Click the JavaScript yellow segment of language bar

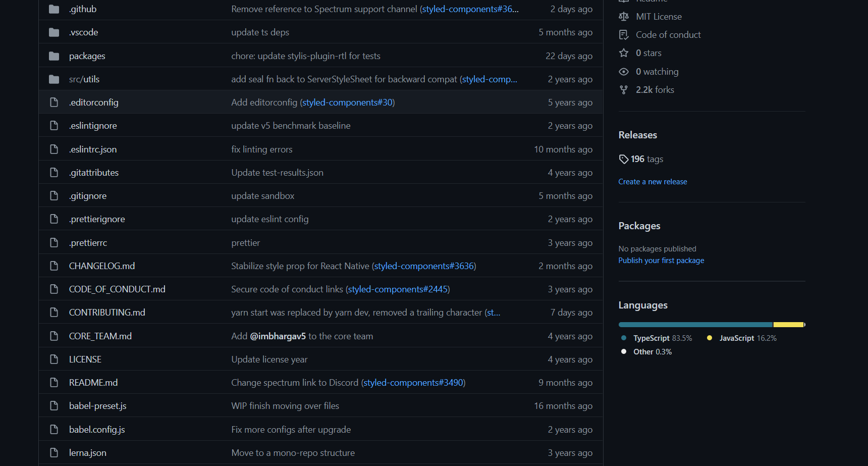(789, 325)
